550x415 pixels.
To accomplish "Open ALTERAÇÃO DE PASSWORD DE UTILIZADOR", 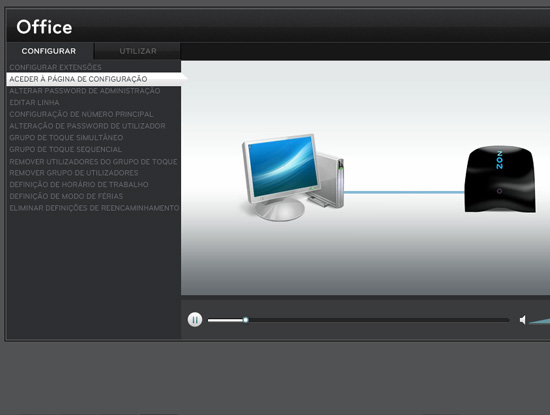I will click(x=87, y=126).
